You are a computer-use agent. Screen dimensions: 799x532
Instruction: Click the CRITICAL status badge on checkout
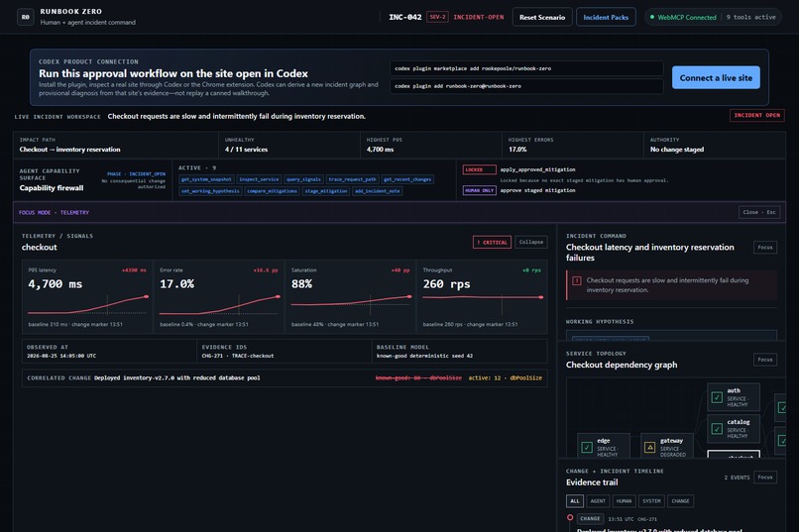492,242
